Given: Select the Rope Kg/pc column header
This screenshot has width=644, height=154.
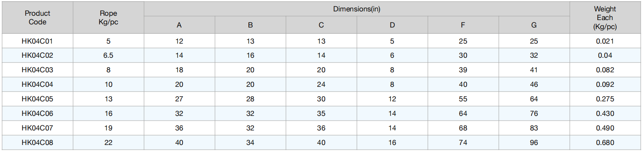Looking at the screenshot, I should [108, 18].
